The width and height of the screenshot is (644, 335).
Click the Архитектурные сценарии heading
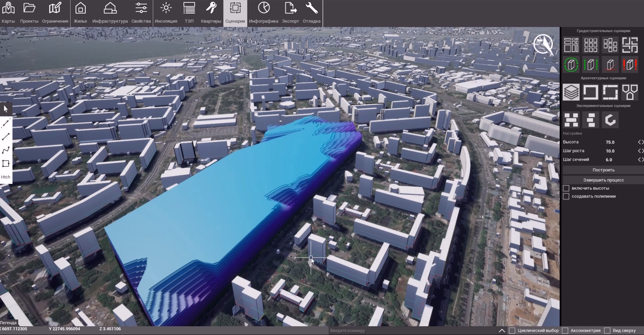click(x=603, y=78)
